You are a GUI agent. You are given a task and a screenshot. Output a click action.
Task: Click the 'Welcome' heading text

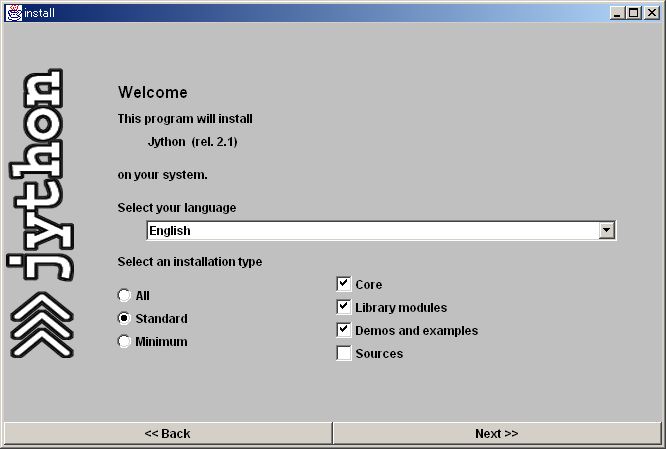click(153, 92)
